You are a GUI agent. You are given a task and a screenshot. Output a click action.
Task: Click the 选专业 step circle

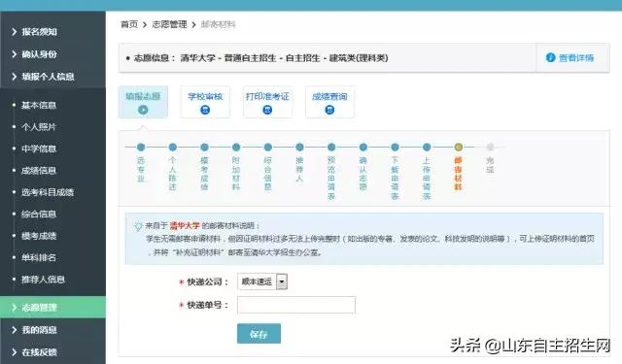tap(141, 147)
